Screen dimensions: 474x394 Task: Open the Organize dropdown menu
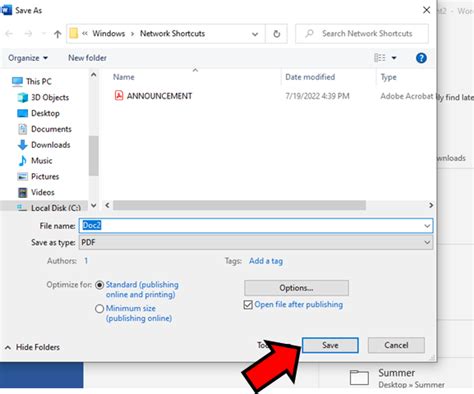tap(28, 58)
